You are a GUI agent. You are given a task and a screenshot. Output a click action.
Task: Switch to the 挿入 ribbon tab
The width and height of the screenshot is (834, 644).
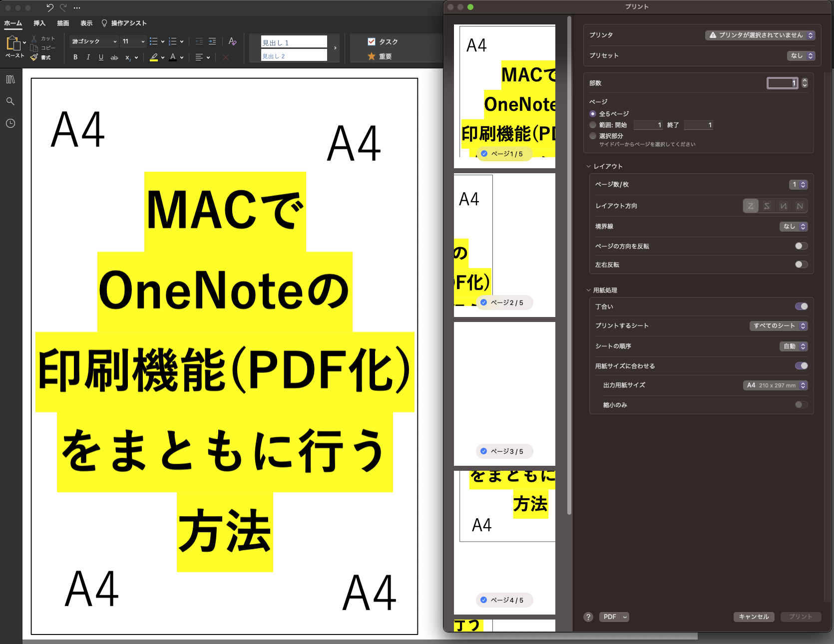click(x=39, y=23)
